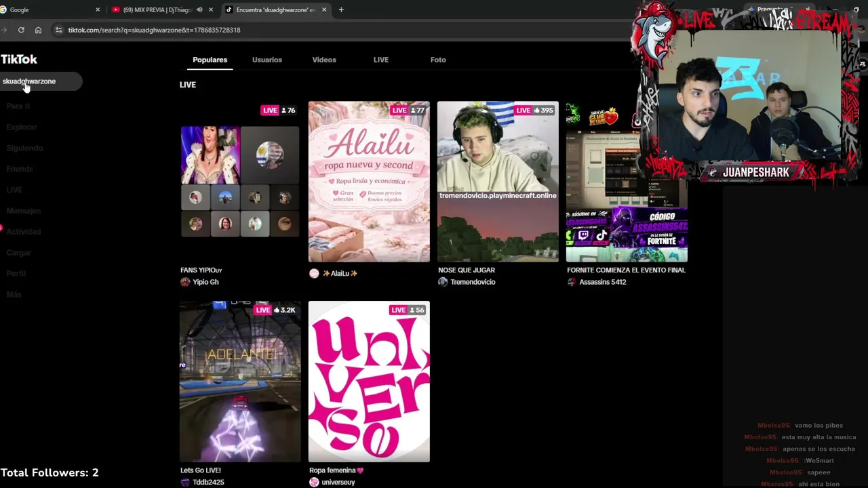Click the AlaiLu profile avatar

(x=314, y=273)
